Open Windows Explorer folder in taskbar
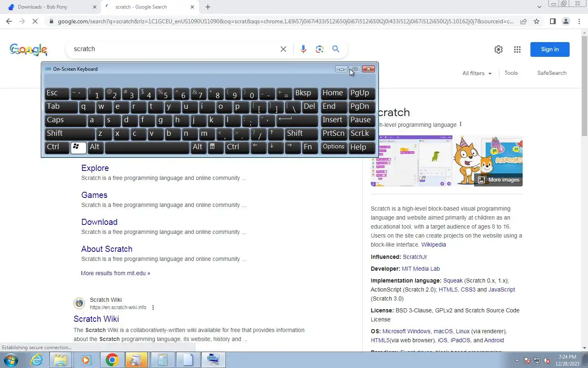Image resolution: width=588 pixels, height=368 pixels. point(60,360)
